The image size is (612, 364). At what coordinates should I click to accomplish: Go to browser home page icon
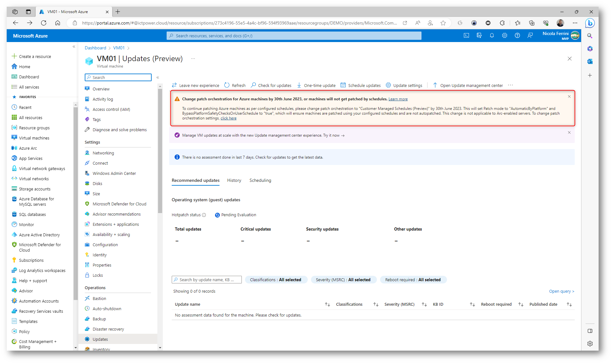[58, 23]
